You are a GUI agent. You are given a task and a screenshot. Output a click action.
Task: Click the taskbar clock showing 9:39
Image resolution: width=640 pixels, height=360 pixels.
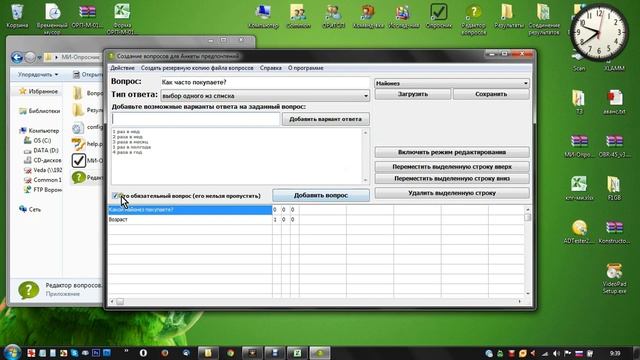tap(615, 353)
